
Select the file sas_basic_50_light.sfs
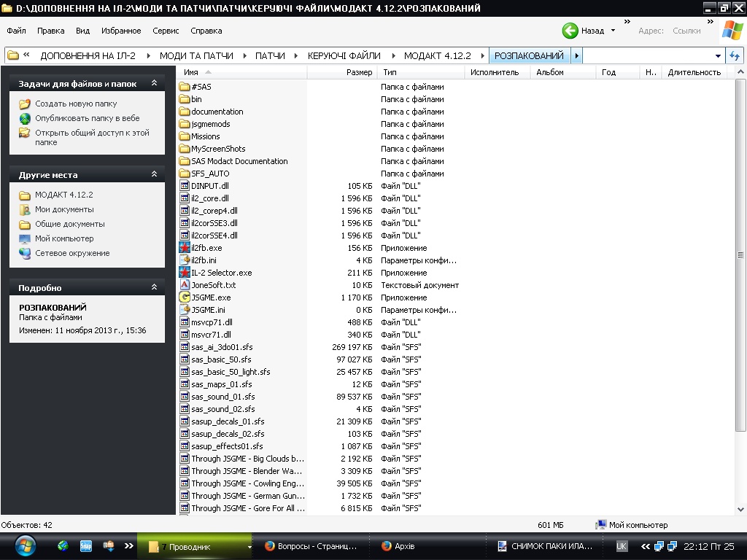231,372
